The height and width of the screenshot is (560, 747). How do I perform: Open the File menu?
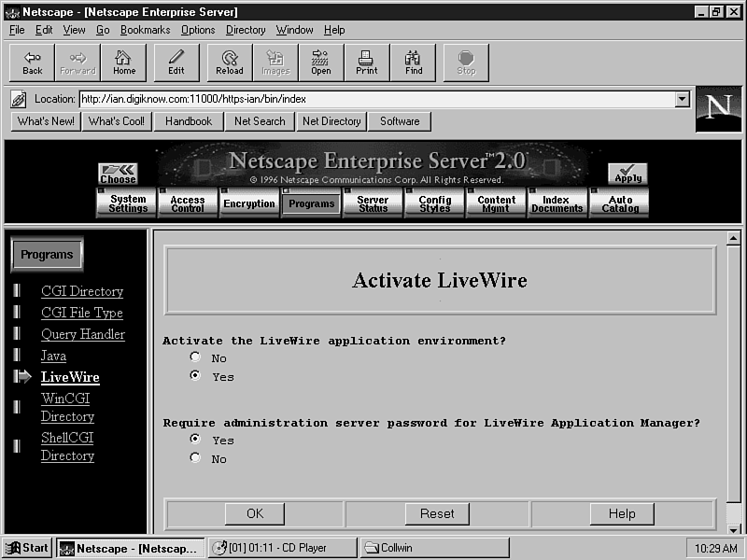[x=17, y=30]
